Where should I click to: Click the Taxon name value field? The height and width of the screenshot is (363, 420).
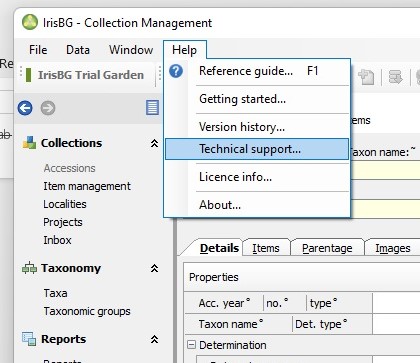[396, 324]
